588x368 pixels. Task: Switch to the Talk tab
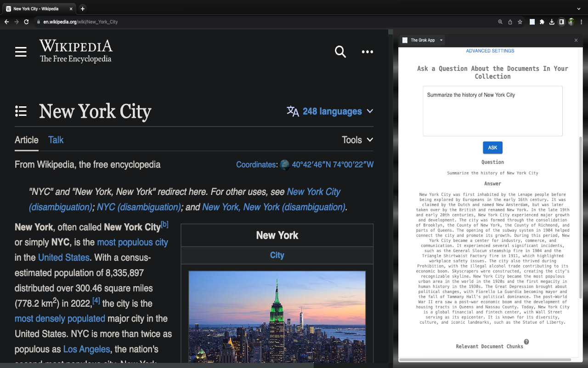point(56,140)
